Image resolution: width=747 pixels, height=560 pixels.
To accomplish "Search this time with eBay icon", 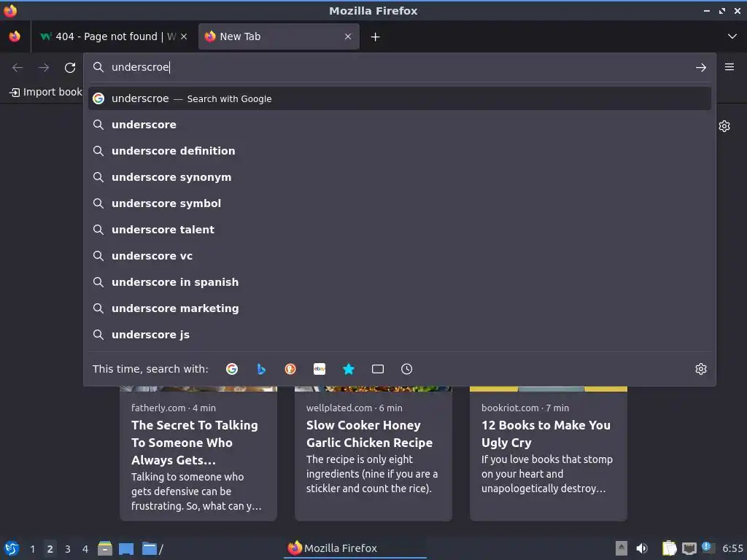I will tap(320, 369).
